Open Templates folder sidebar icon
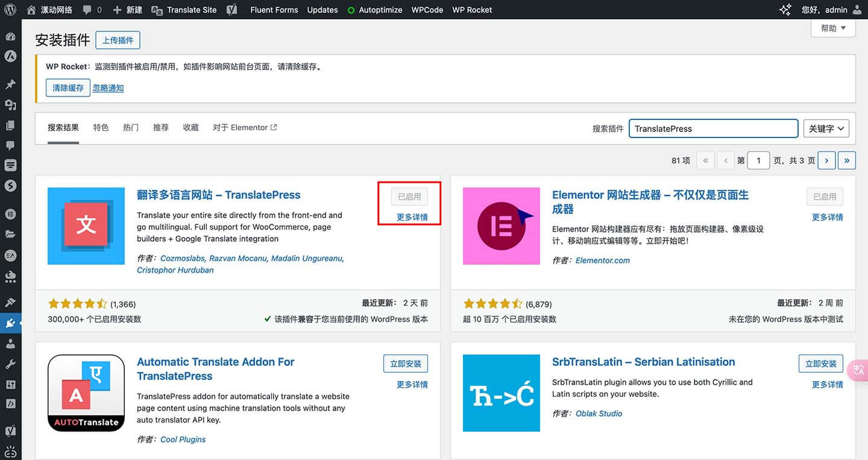The image size is (868, 460). [10, 234]
